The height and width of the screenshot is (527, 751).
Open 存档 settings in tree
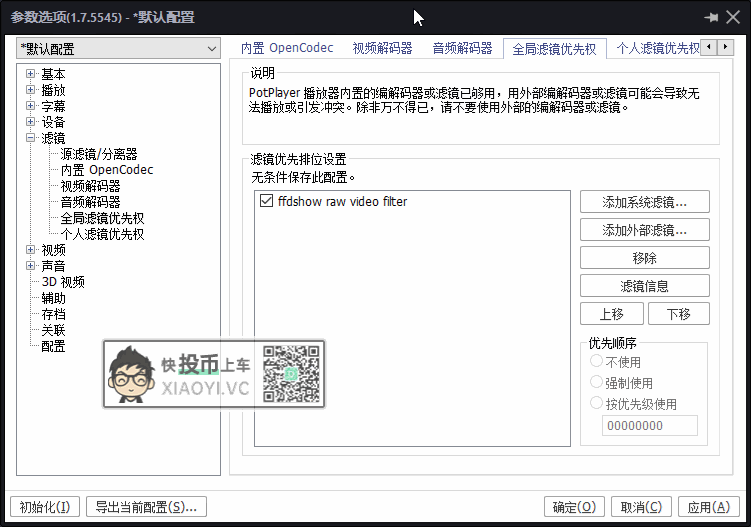[53, 314]
